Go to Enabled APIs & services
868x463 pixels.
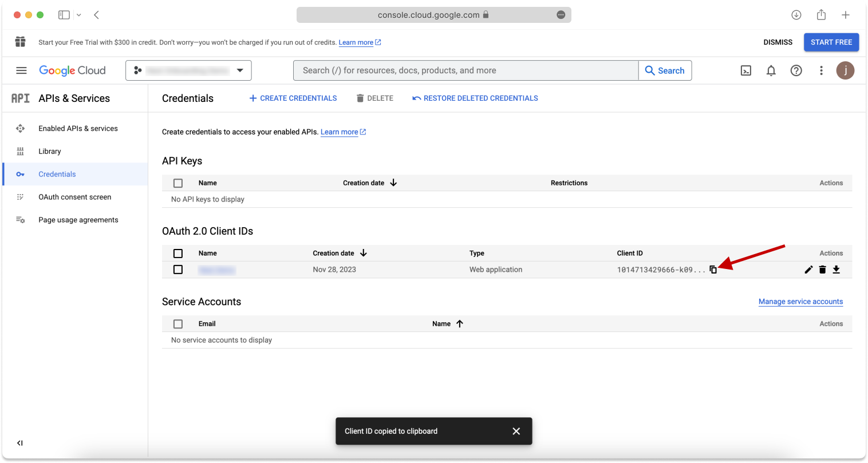coord(78,128)
